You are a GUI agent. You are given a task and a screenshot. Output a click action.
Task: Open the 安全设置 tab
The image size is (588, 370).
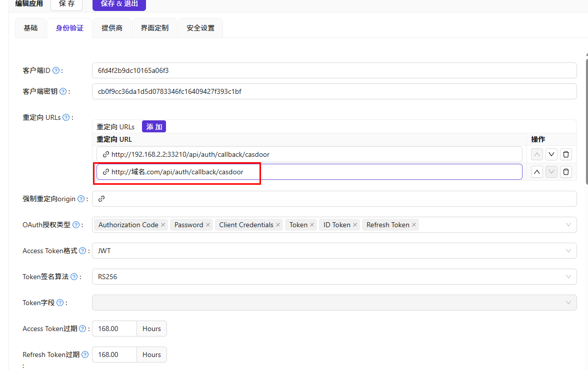click(200, 28)
